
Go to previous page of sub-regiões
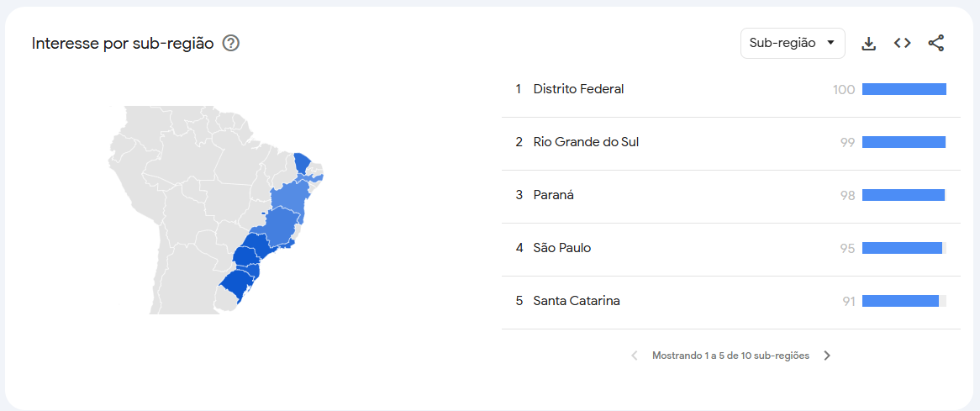coord(635,356)
